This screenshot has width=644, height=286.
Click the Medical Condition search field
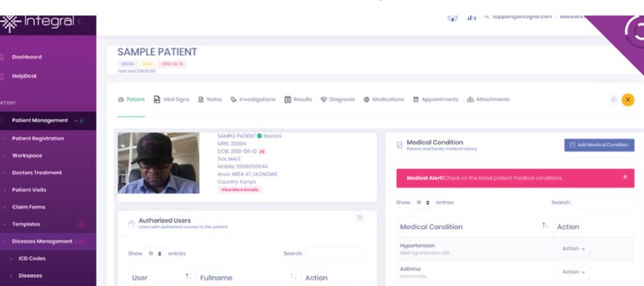pyautogui.click(x=602, y=202)
